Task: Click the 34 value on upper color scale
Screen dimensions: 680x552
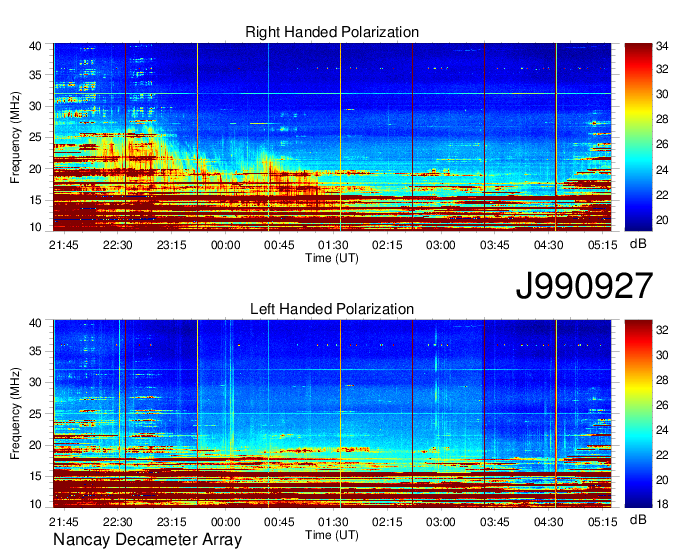Action: [662, 46]
